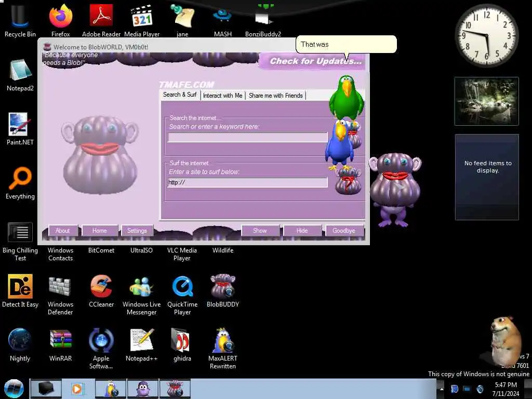The width and height of the screenshot is (532, 399).
Task: Open the media player taskbar button
Action: pos(78,389)
